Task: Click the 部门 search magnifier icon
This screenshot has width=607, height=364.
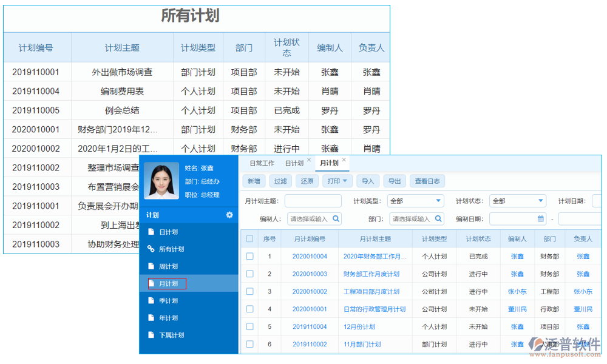Action: pyautogui.click(x=438, y=218)
